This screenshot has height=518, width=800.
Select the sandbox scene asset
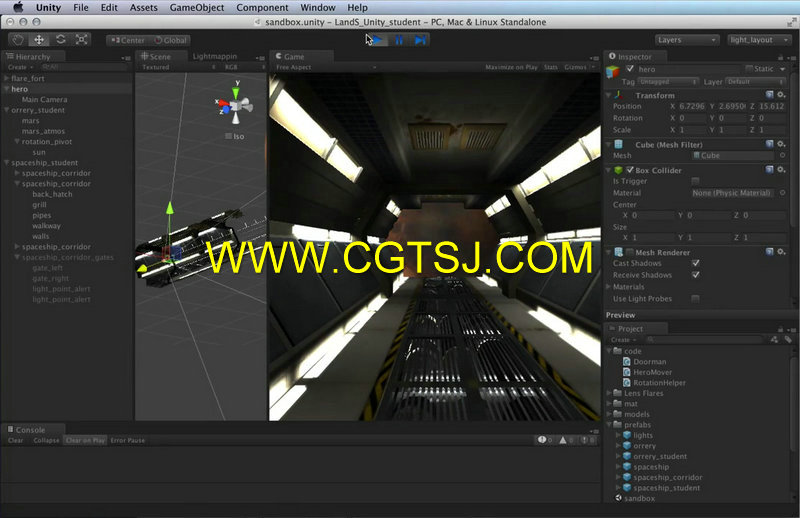tap(639, 498)
